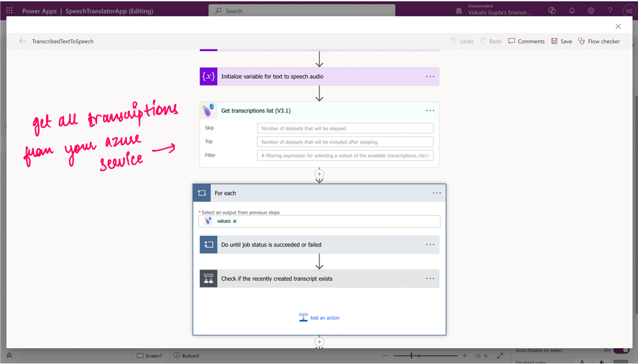
Task: Click fit-to-window expand icon
Action: [500, 356]
